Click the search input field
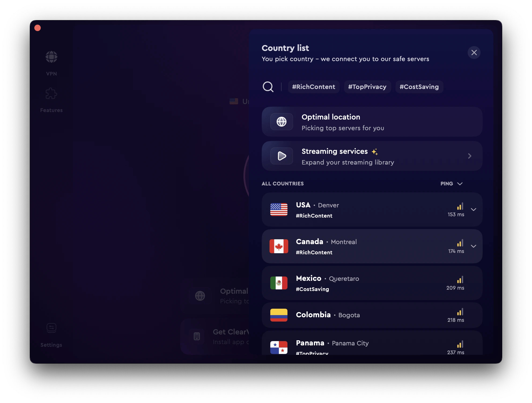 [268, 87]
